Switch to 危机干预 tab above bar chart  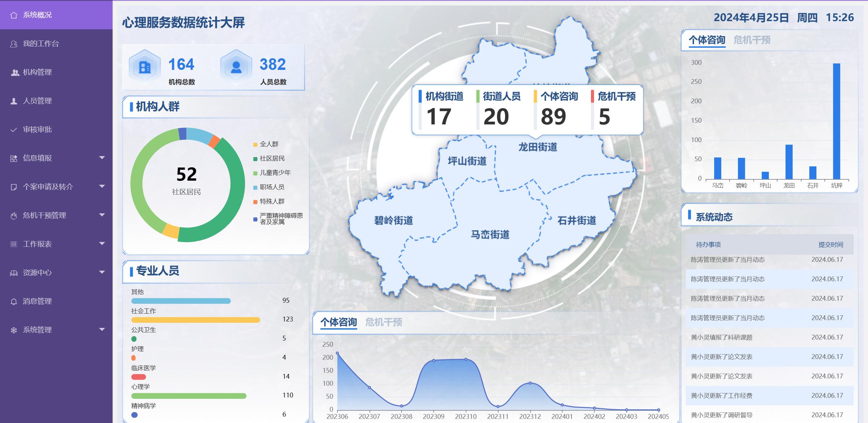[752, 40]
